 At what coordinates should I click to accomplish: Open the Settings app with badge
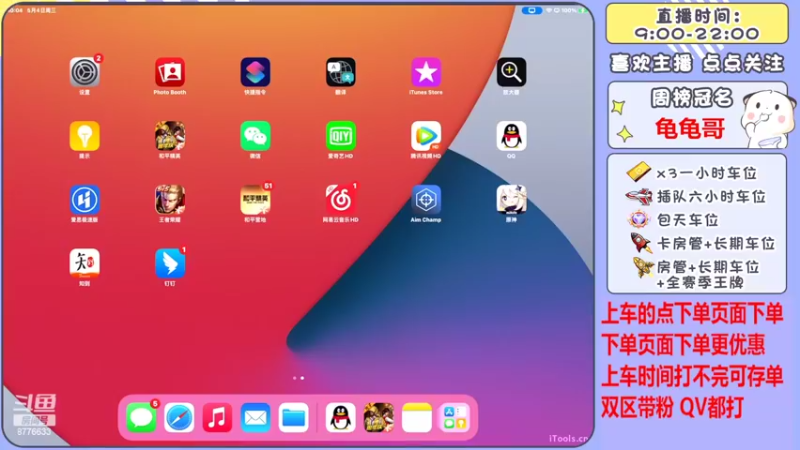[x=85, y=72]
